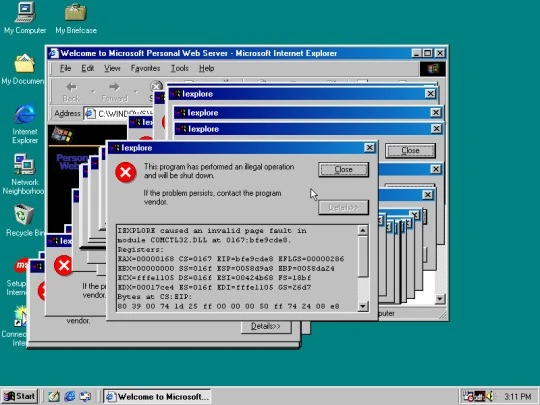
Task: Click the line starting with 'EBX=00000000'
Action: click(x=226, y=268)
